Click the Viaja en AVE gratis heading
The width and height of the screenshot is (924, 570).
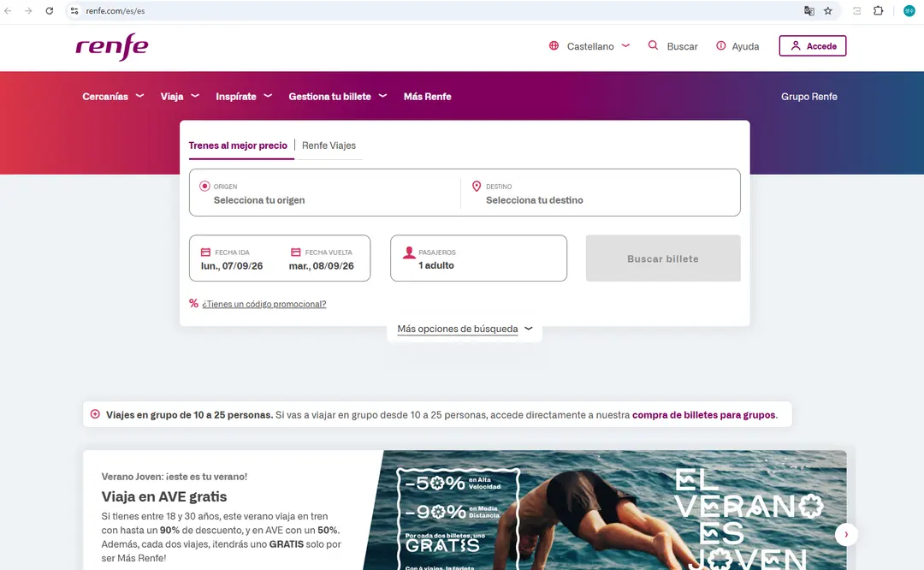pos(163,496)
